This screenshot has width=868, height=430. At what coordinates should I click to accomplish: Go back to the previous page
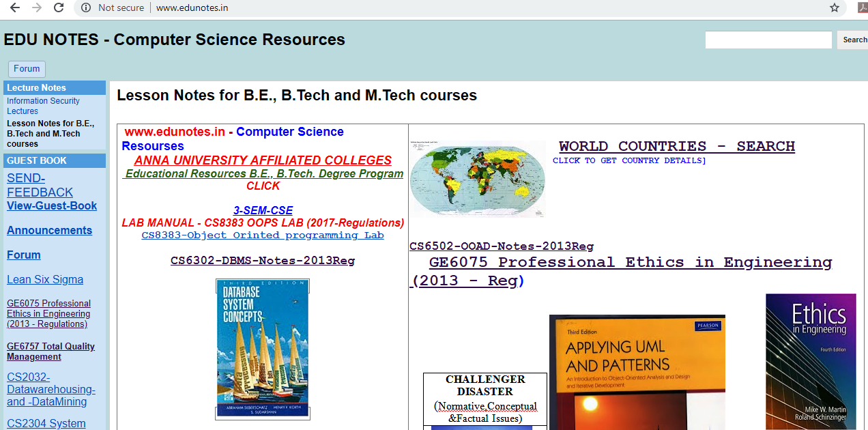(x=15, y=8)
